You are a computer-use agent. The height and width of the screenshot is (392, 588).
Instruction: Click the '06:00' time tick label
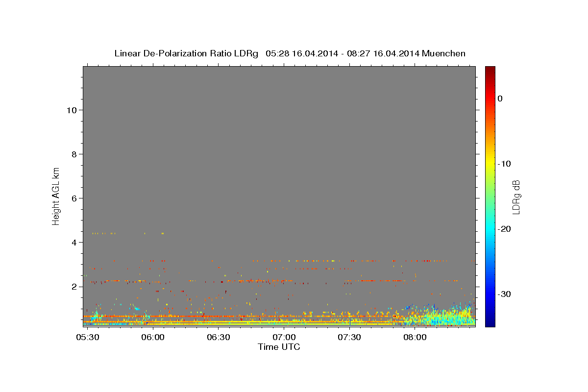[x=153, y=337]
